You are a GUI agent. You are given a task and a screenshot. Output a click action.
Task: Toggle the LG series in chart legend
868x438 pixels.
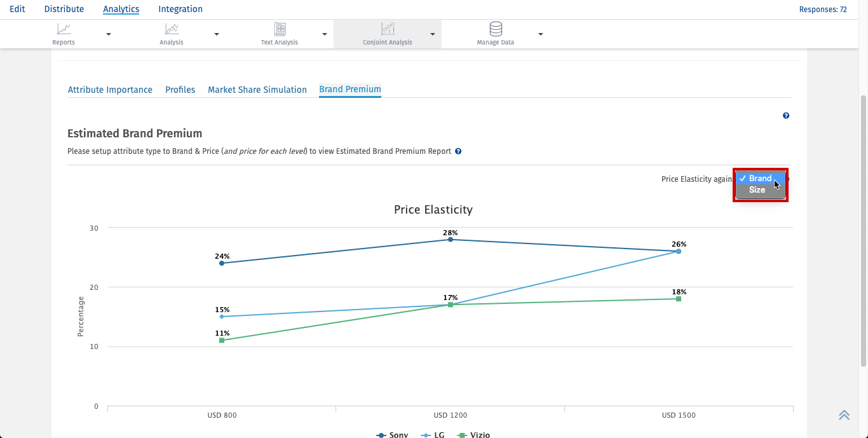click(x=433, y=435)
